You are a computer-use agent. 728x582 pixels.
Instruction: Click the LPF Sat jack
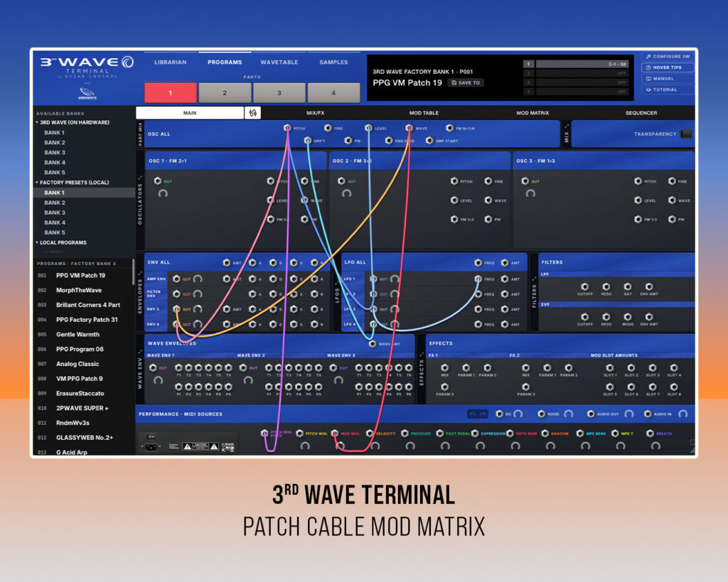click(627, 286)
